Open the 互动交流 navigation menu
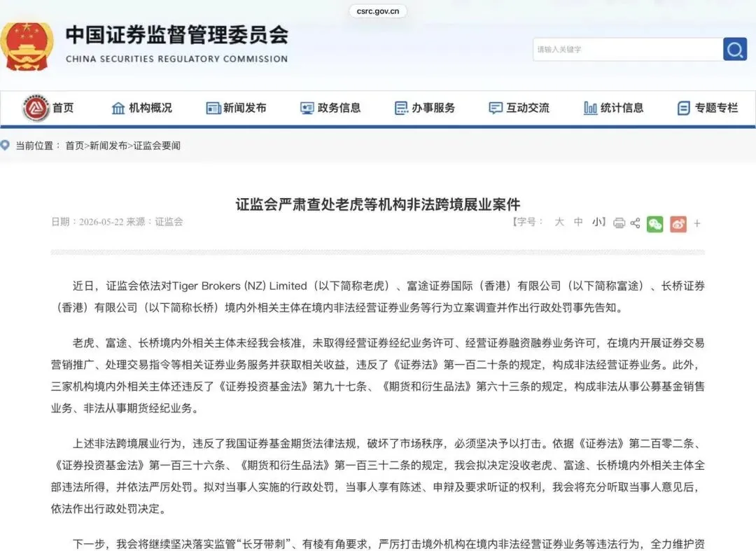756x551 pixels. (x=519, y=108)
